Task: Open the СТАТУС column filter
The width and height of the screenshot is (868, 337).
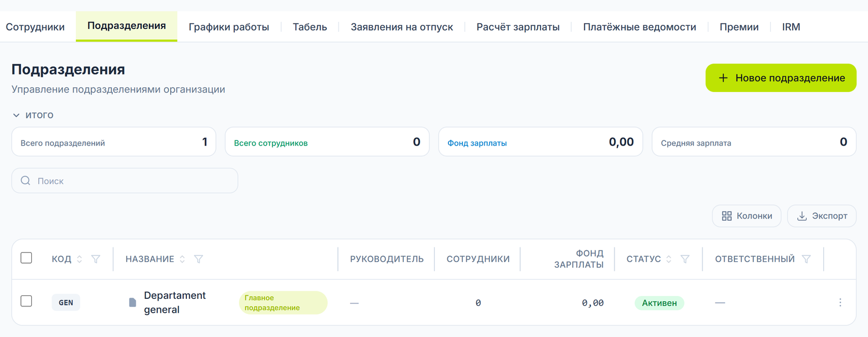Action: pyautogui.click(x=685, y=259)
